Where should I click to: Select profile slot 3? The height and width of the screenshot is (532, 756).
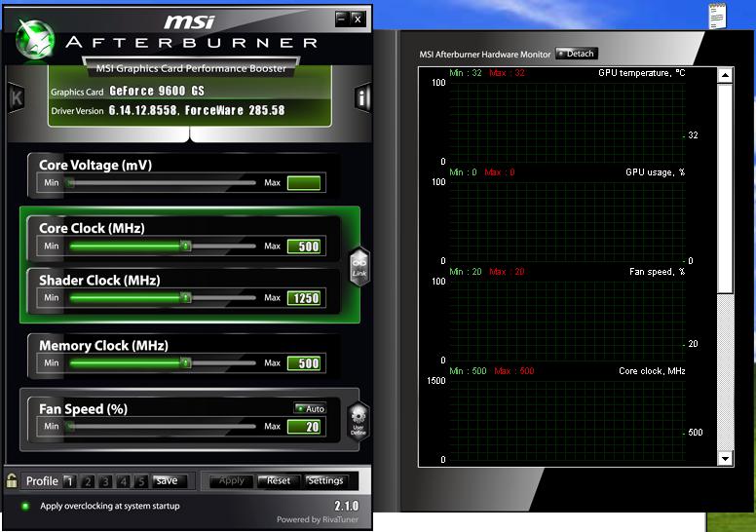pyautogui.click(x=105, y=481)
